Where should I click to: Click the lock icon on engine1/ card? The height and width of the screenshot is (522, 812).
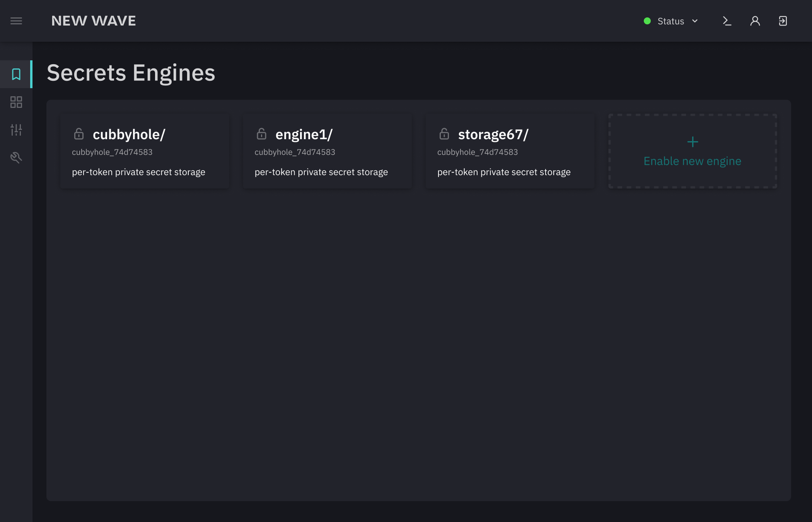point(262,134)
